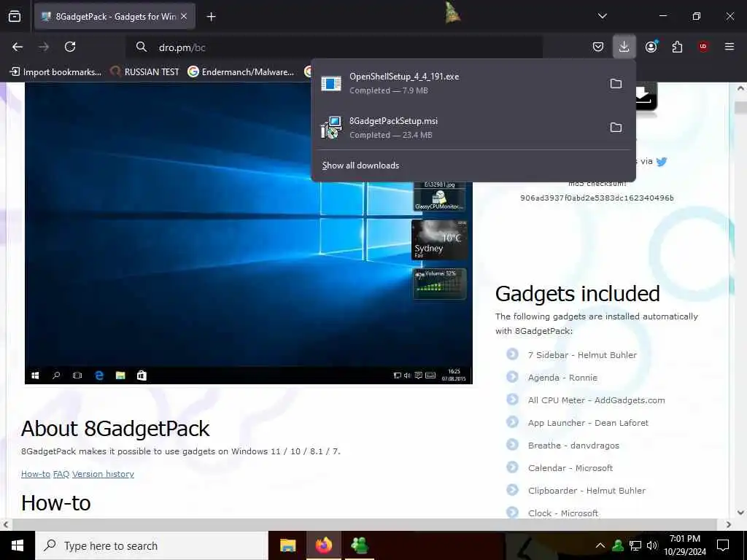Reload the current page
This screenshot has height=560, width=747.
click(70, 47)
